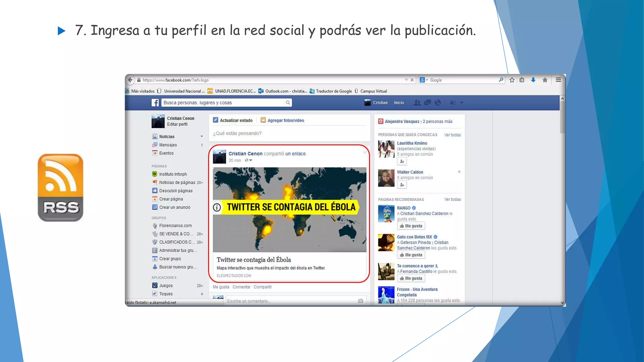This screenshot has width=644, height=362.
Task: Click Alejandra Vasquez birthday link
Action: pyautogui.click(x=402, y=122)
